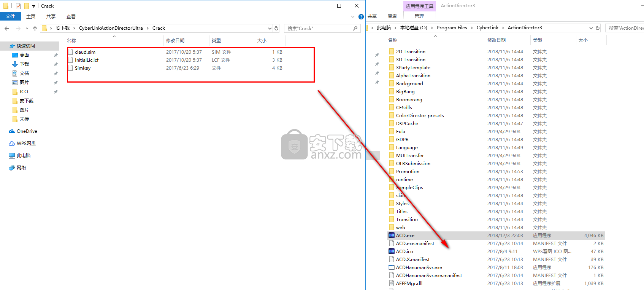Switch to 共享 tab in Crack window
Screen dimensions: 644x290
point(51,16)
